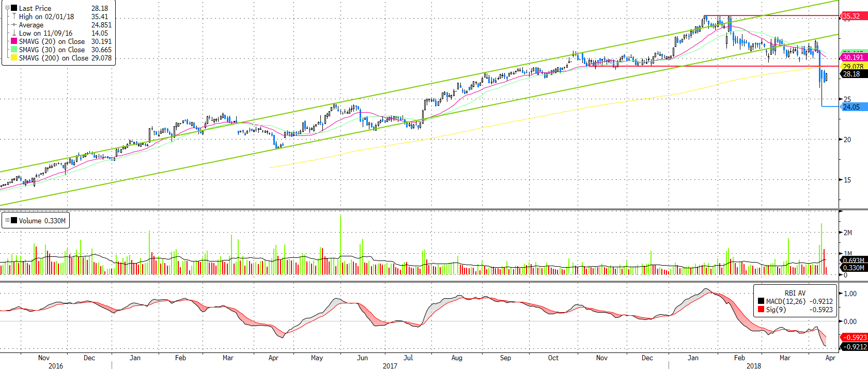Viewport: 868px width, 369px height.
Task: Select the 'Last Price' legend label
Action: pyautogui.click(x=35, y=8)
